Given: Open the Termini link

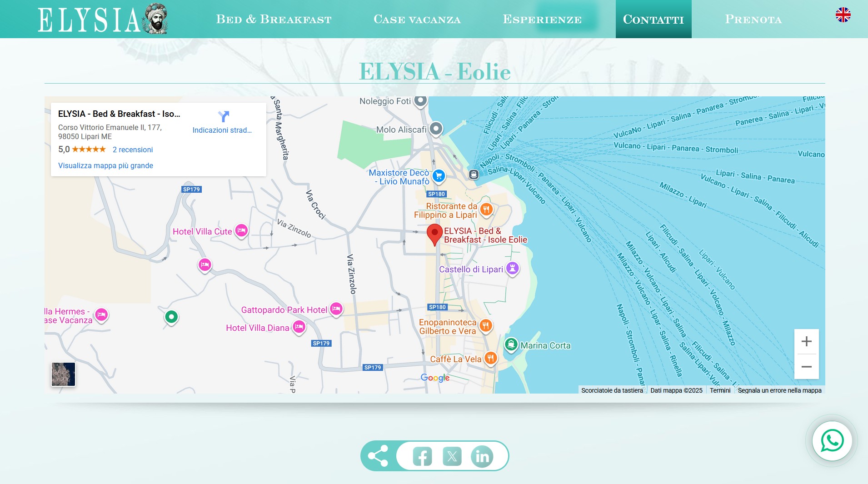Looking at the screenshot, I should (720, 390).
